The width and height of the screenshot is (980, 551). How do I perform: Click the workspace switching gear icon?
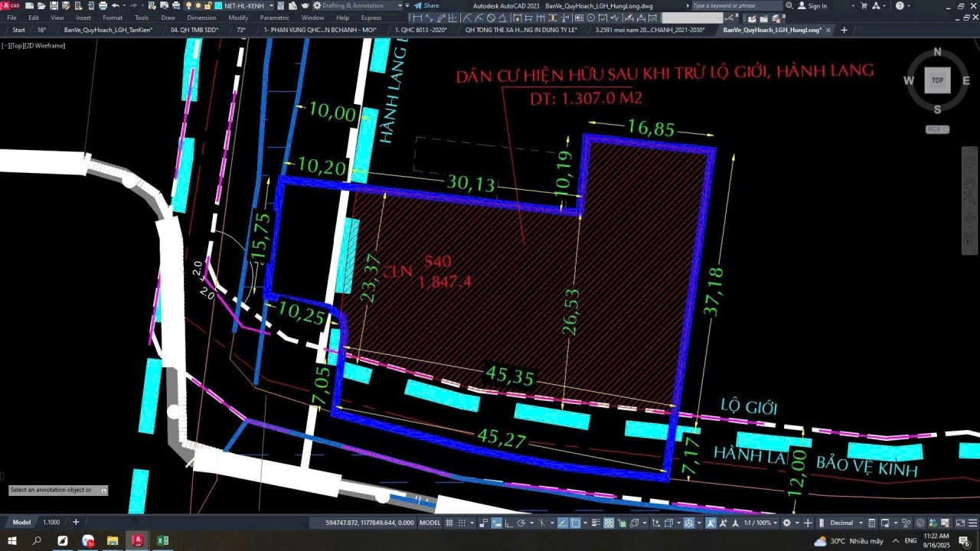(786, 523)
